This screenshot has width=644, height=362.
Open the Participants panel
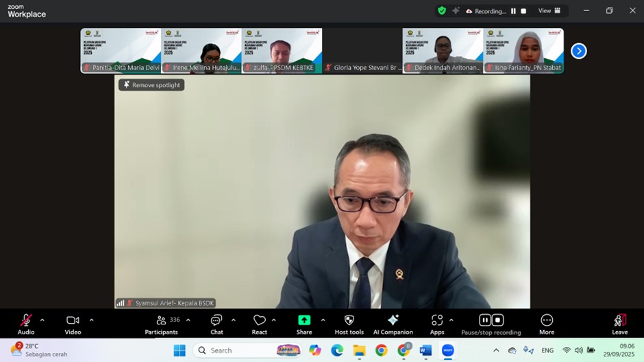pyautogui.click(x=161, y=324)
